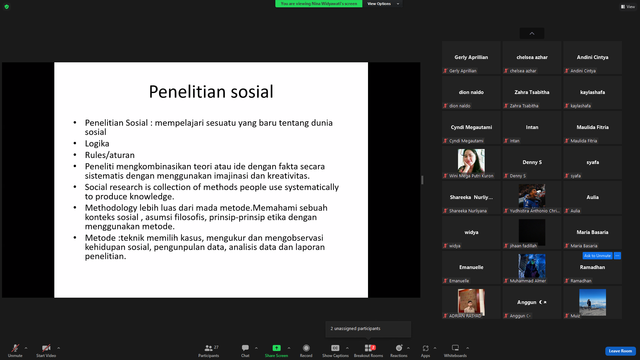Expand reactions options arrow
Screen dimensions: 640x360
click(x=408, y=348)
